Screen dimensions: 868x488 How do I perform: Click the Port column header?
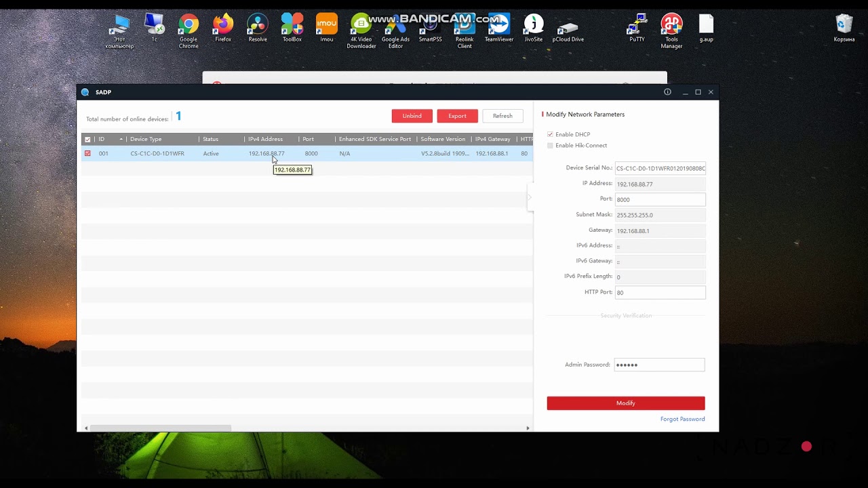[317, 139]
